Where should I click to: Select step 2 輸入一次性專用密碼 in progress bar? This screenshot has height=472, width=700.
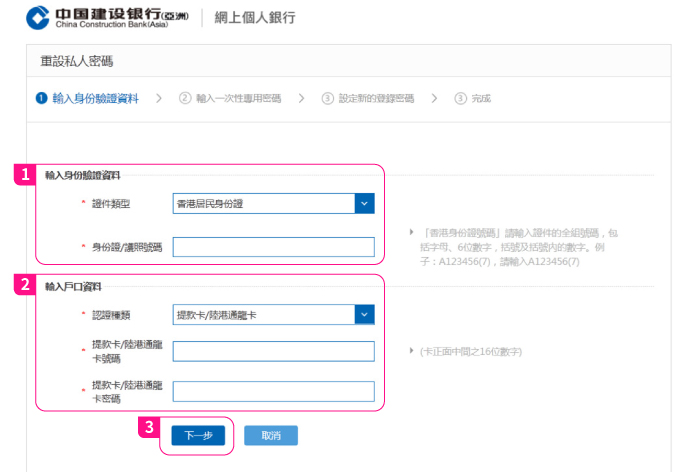click(x=230, y=98)
